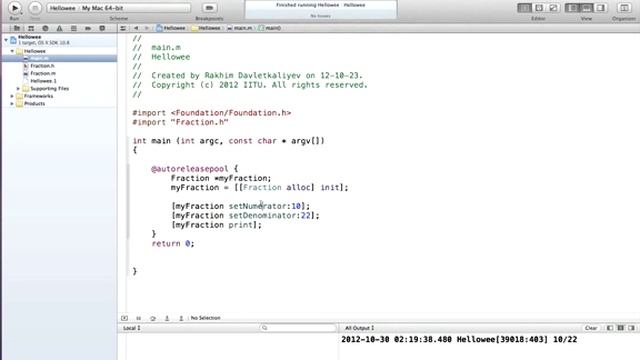Expand the Products group
The width and height of the screenshot is (640, 360).
point(12,104)
